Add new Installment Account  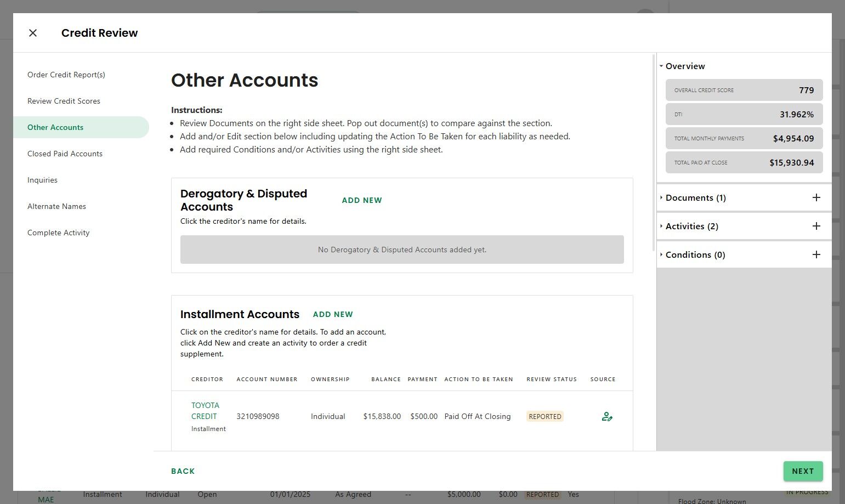click(x=333, y=314)
